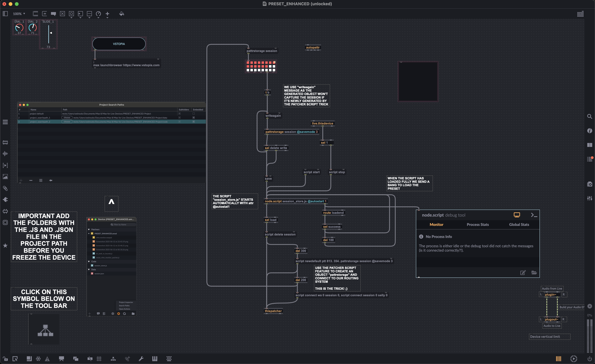Click the wrench debug icon in bottom toolbar
The height and width of the screenshot is (364, 595).
tap(141, 359)
